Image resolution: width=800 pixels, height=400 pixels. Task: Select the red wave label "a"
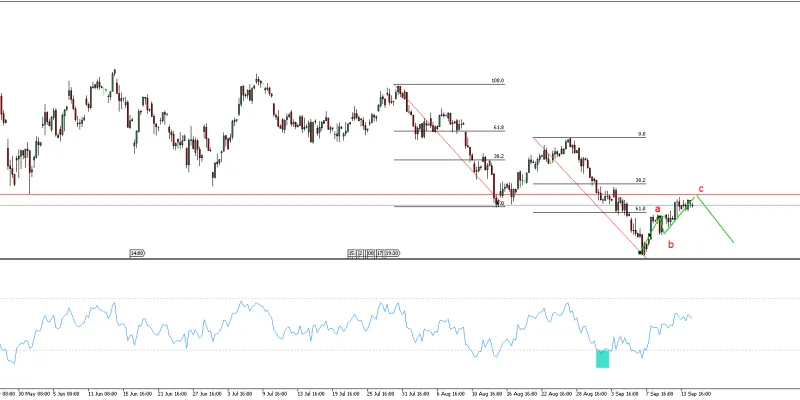click(x=657, y=209)
